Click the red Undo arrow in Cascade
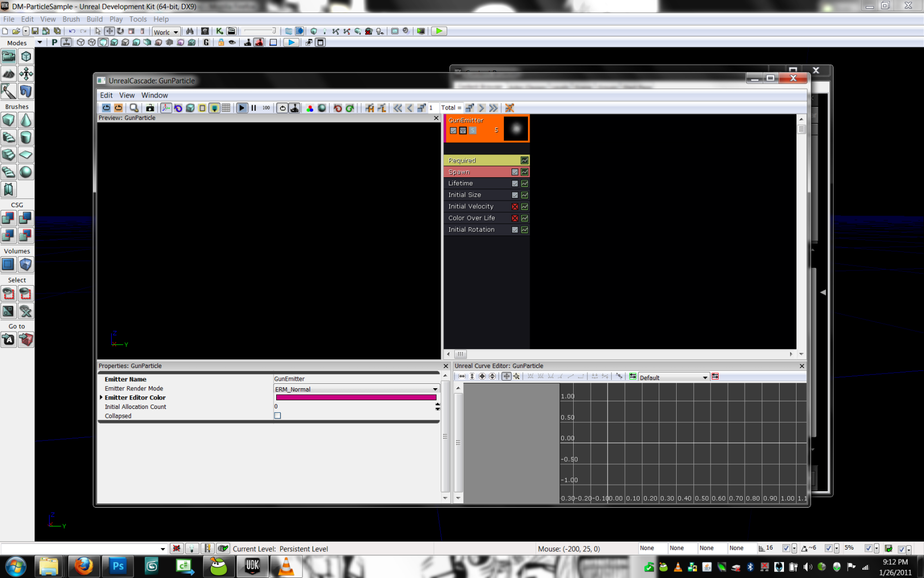 click(338, 108)
